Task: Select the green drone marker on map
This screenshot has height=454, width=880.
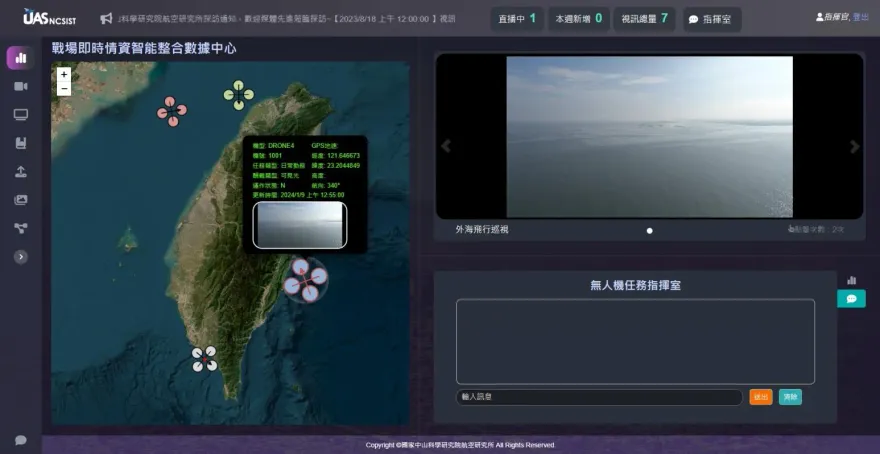Action: tap(238, 95)
